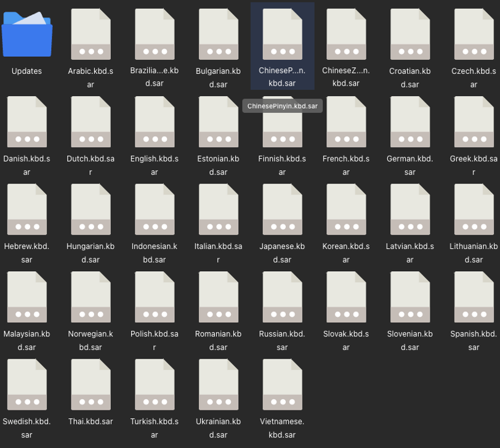Click the Hebrew.kbd.sar file icon
The width and height of the screenshot is (500, 448).
[26, 210]
